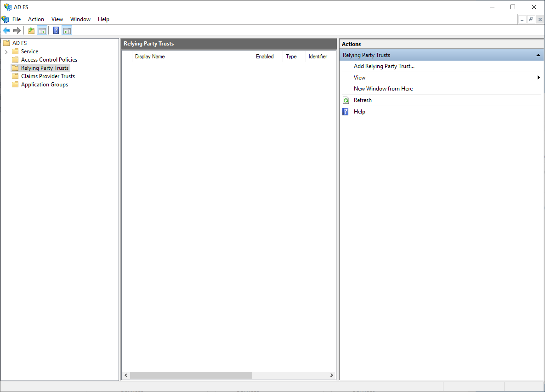
Task: Click Add Relying Party Trust link
Action: point(384,66)
